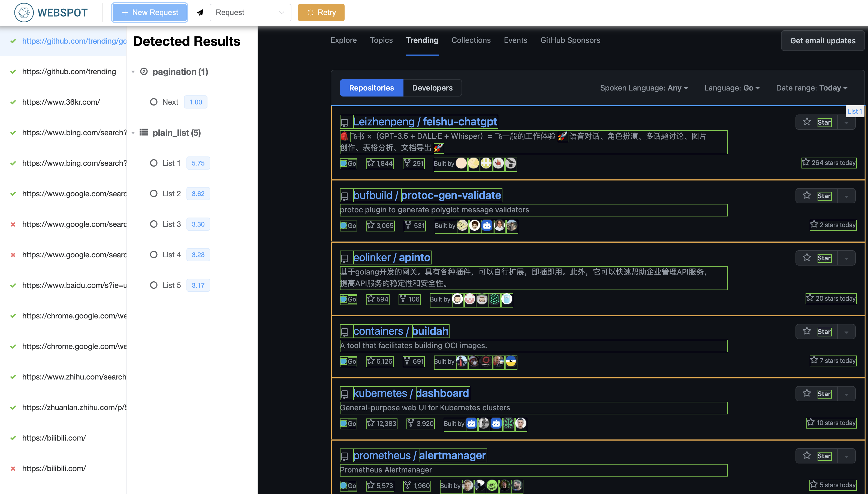Click the paper plane send icon
This screenshot has height=494, width=868.
click(x=200, y=13)
